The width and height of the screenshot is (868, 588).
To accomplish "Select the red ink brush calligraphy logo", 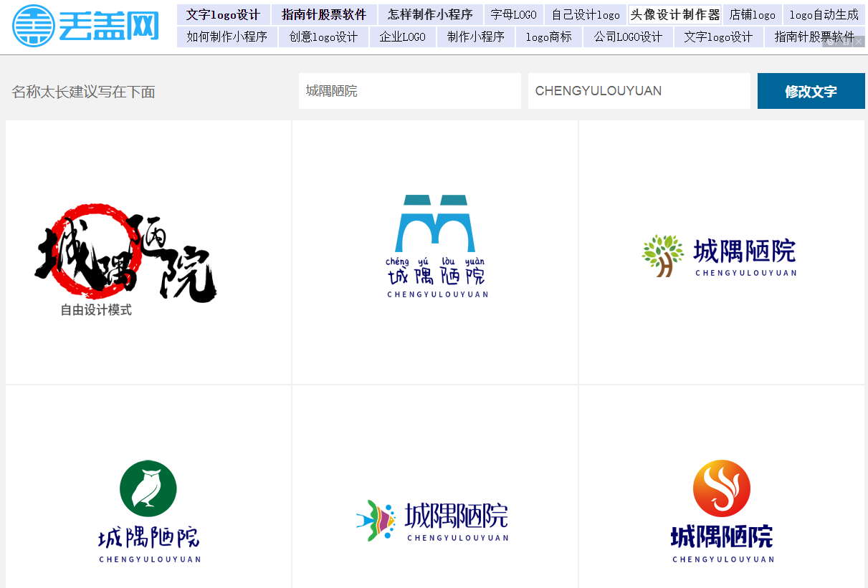I will (x=125, y=251).
